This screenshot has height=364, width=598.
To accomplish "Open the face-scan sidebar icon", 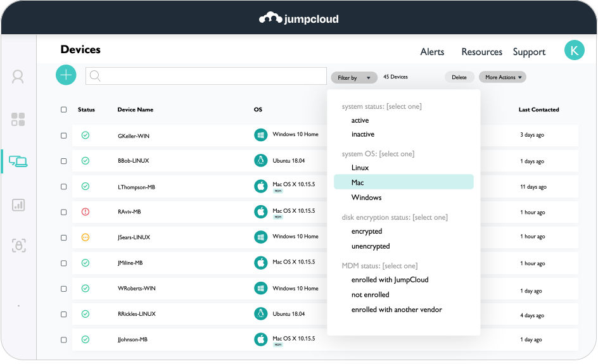I will click(x=19, y=246).
